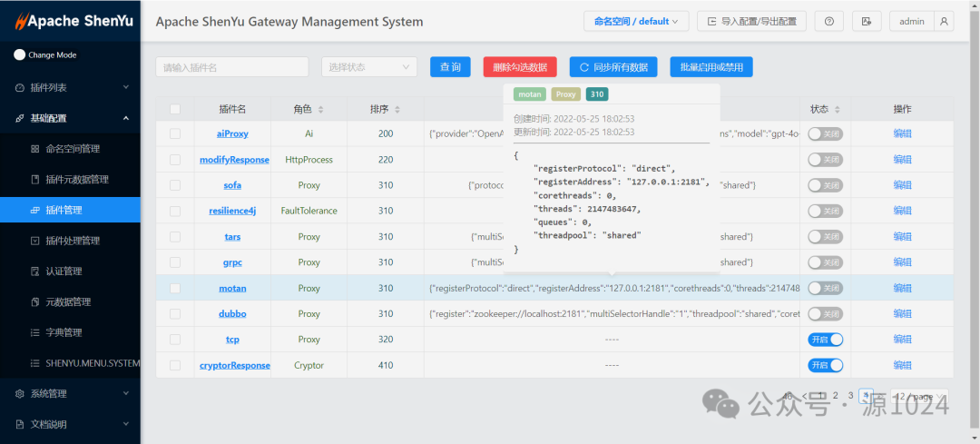The height and width of the screenshot is (444, 980).
Task: Click the 基础配置 rocket icon
Action: (19, 118)
